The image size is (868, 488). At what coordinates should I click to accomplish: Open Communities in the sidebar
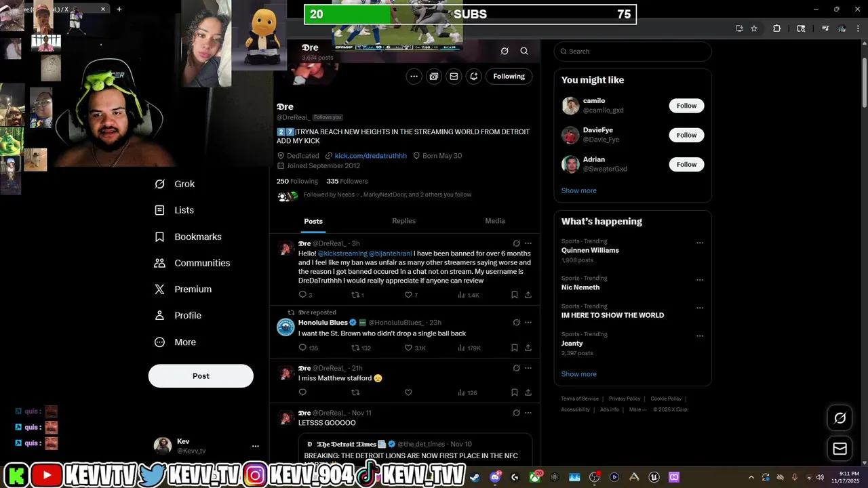coord(192,263)
